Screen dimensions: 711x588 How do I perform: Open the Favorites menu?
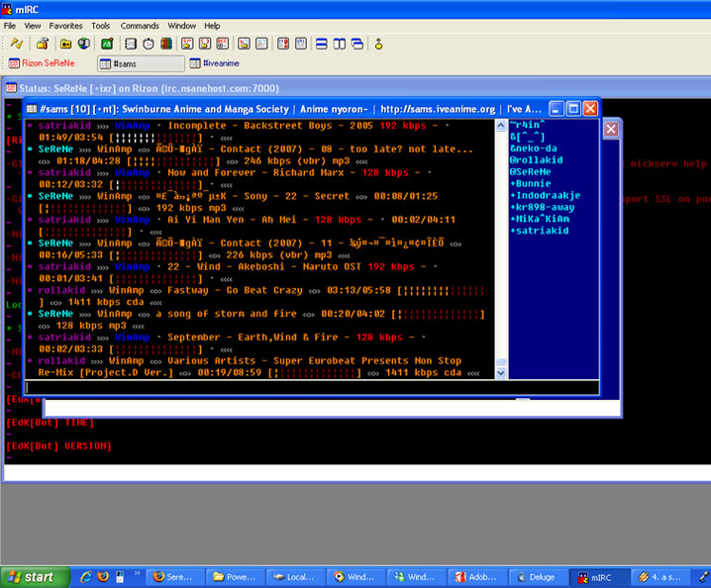pyautogui.click(x=66, y=25)
